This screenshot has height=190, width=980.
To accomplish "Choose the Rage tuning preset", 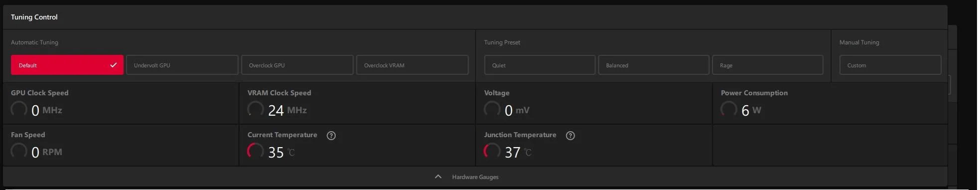I will (x=768, y=65).
